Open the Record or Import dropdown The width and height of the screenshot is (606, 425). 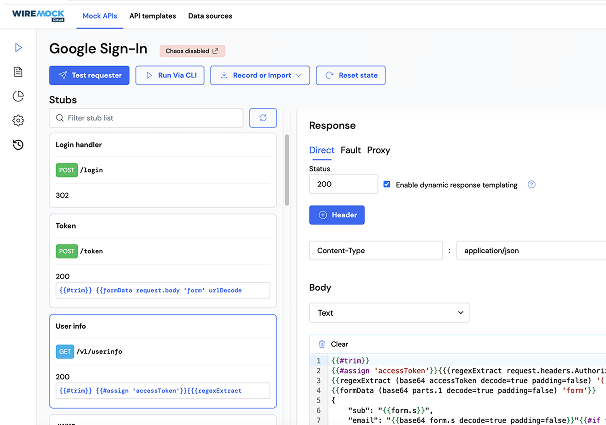(x=259, y=75)
